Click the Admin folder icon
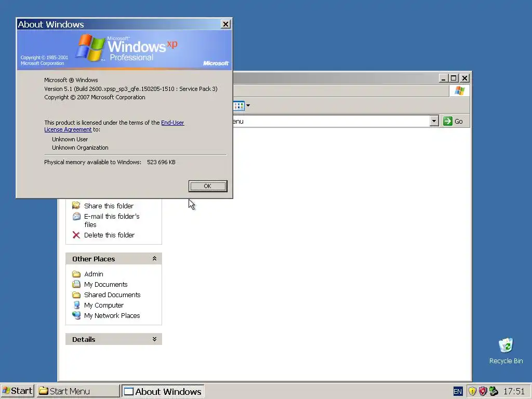The width and height of the screenshot is (532, 399). 76,274
